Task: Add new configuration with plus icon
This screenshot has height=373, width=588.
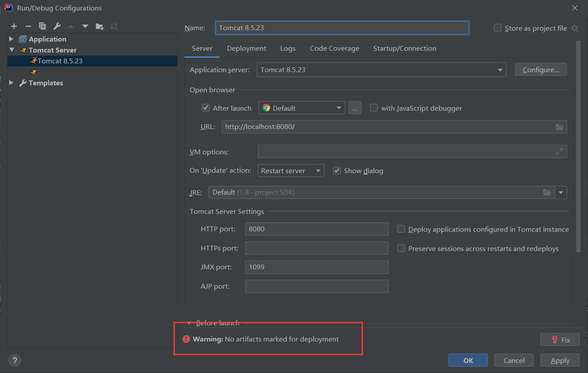Action: 14,26
